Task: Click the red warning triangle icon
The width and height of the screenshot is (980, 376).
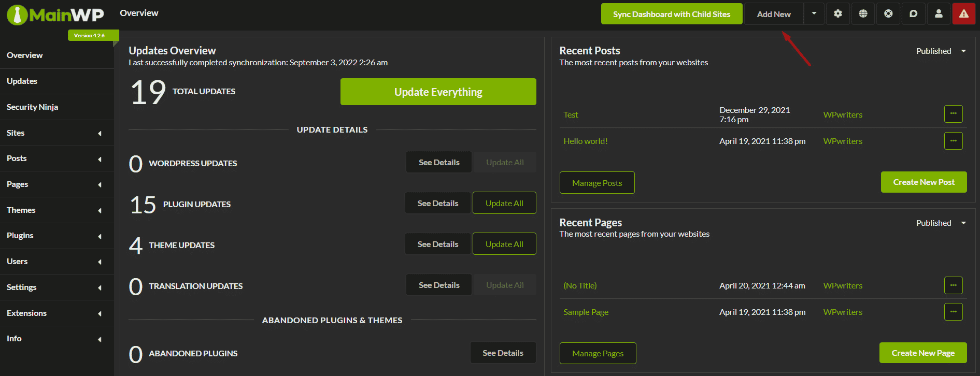Action: pos(964,14)
